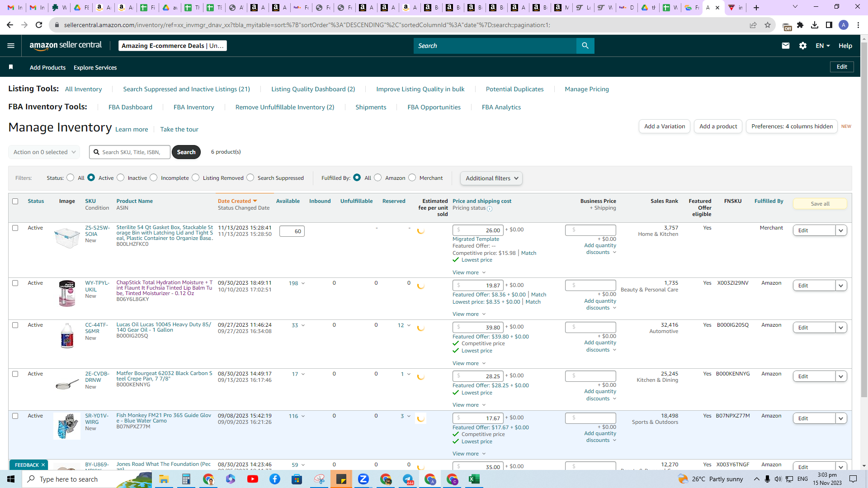Open the EN language dropdown

coord(823,46)
